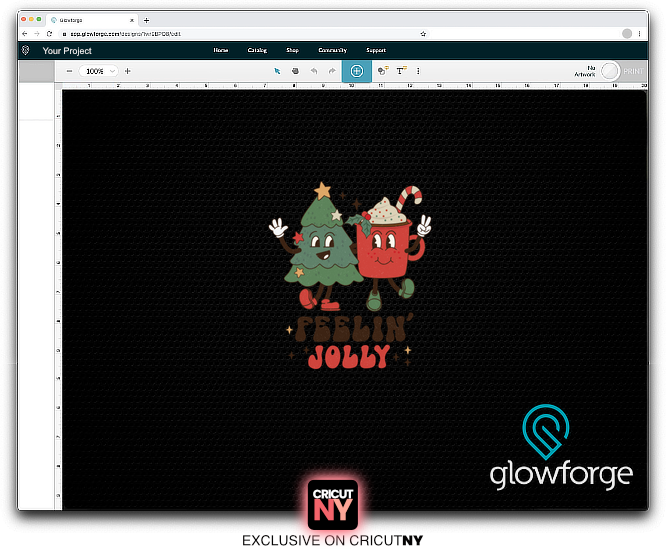The width and height of the screenshot is (666, 552).
Task: Click the undo arrow
Action: [314, 71]
